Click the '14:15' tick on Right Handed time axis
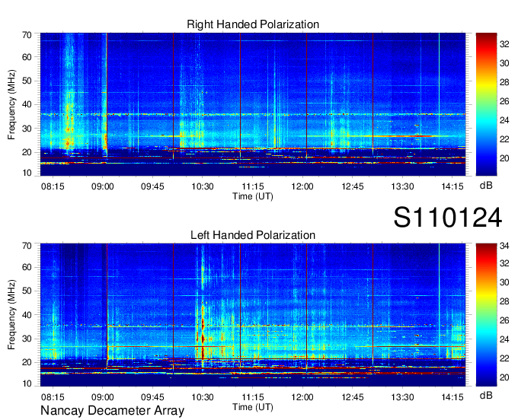Screen dimensions: 518x420 (452, 186)
